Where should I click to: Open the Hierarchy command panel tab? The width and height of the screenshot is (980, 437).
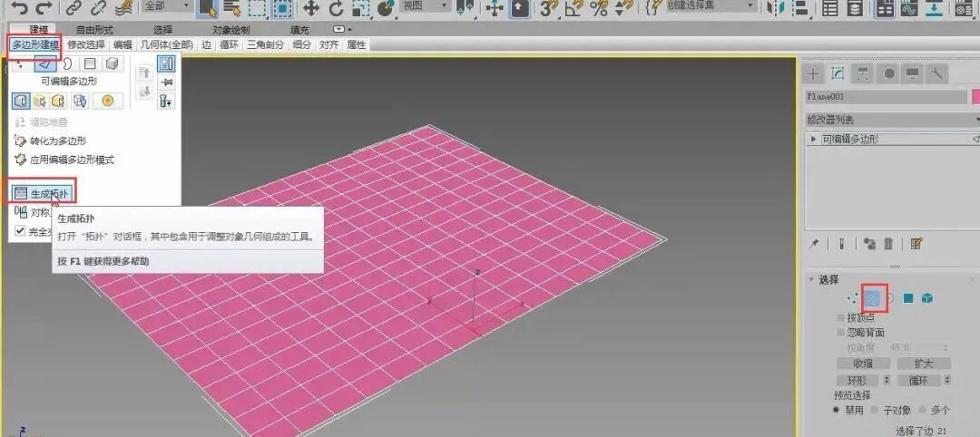pyautogui.click(x=863, y=73)
